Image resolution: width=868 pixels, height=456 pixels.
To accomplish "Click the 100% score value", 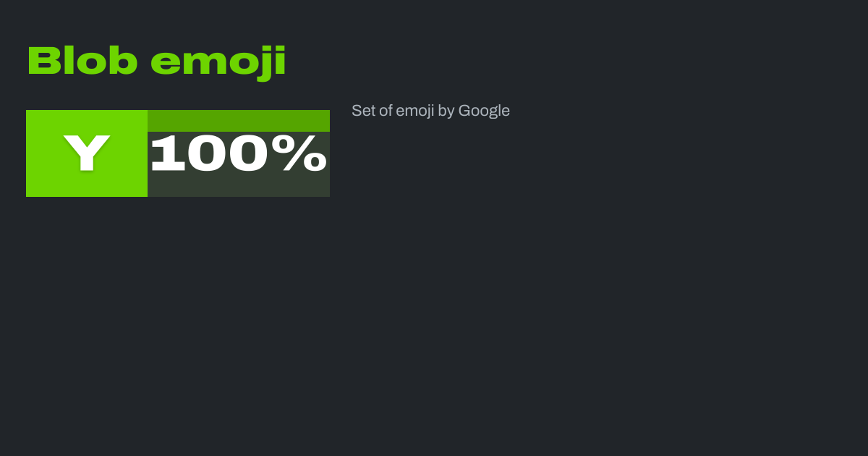I will pyautogui.click(x=239, y=153).
